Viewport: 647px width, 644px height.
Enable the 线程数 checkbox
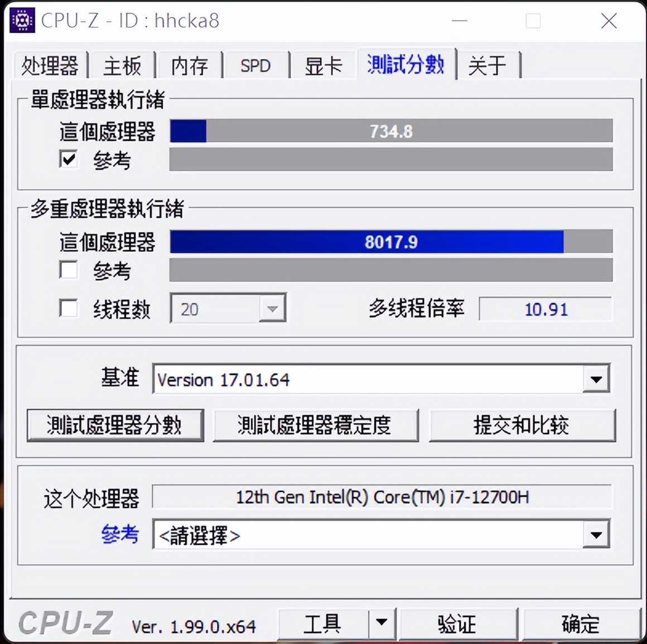coord(68,308)
